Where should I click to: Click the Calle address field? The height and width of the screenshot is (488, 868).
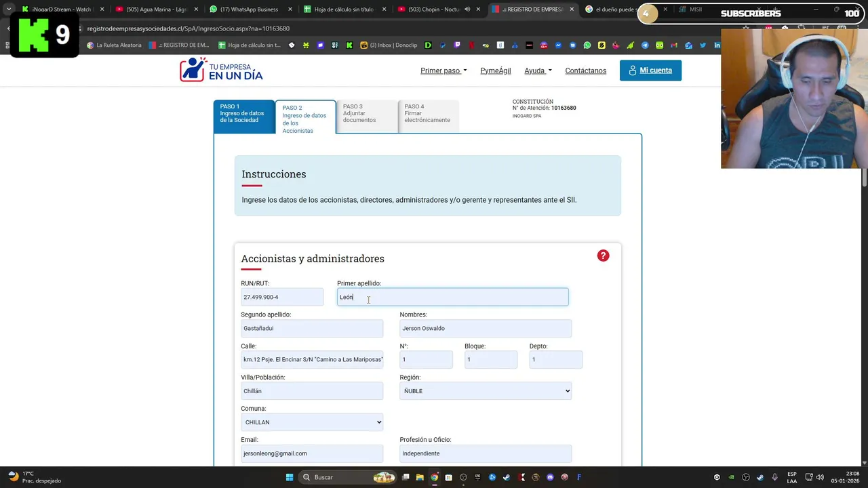pyautogui.click(x=312, y=359)
